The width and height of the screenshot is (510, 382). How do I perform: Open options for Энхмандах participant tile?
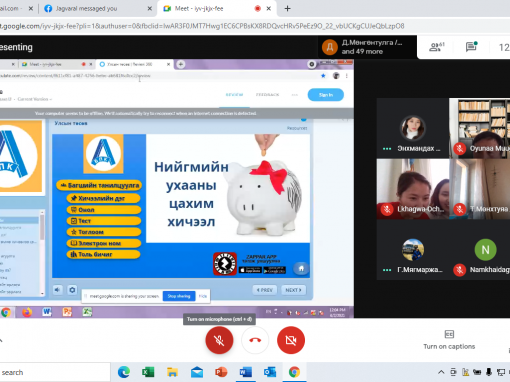387,149
